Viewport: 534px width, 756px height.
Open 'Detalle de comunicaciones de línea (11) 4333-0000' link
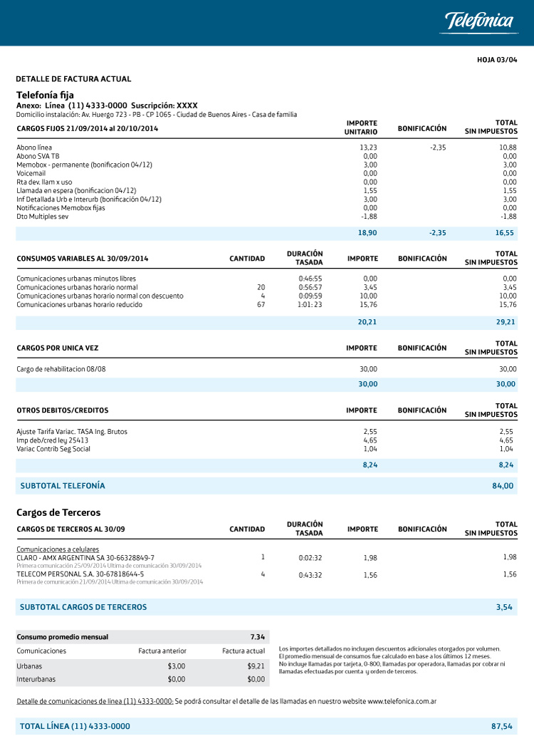[x=95, y=702]
